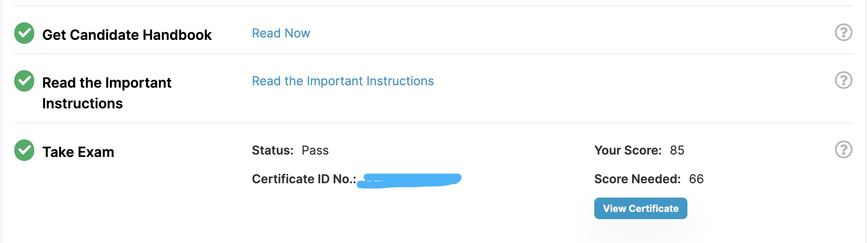Open the Read Now link
The image size is (868, 243).
(281, 33)
